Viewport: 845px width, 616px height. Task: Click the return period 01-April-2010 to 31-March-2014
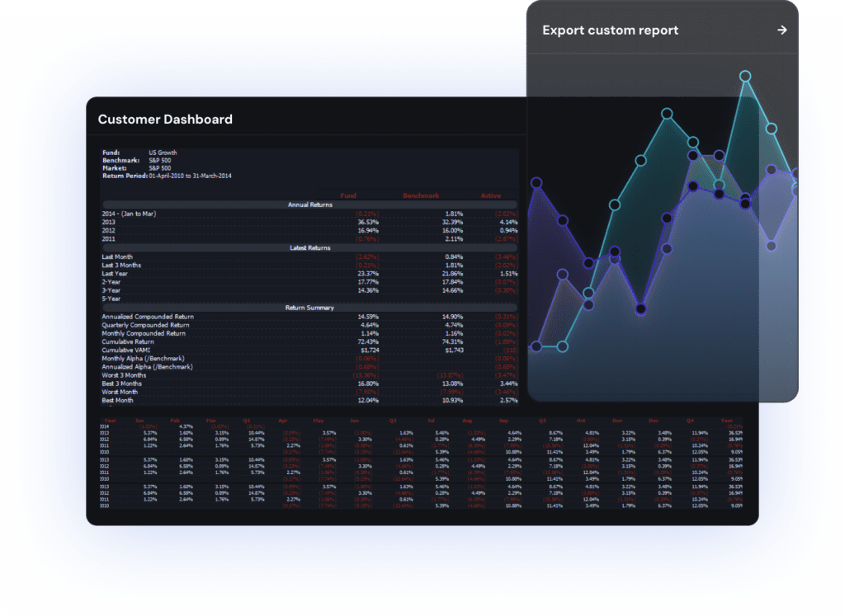(x=191, y=176)
